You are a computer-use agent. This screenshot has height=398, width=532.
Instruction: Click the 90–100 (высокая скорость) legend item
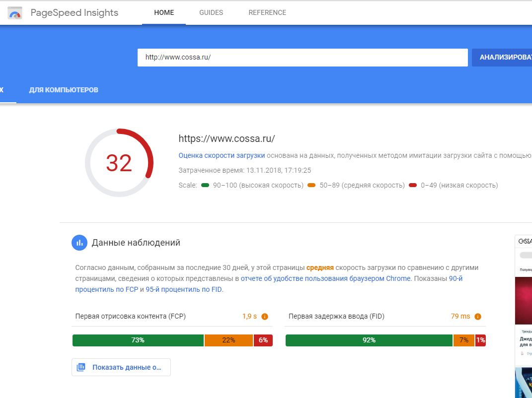click(x=252, y=186)
